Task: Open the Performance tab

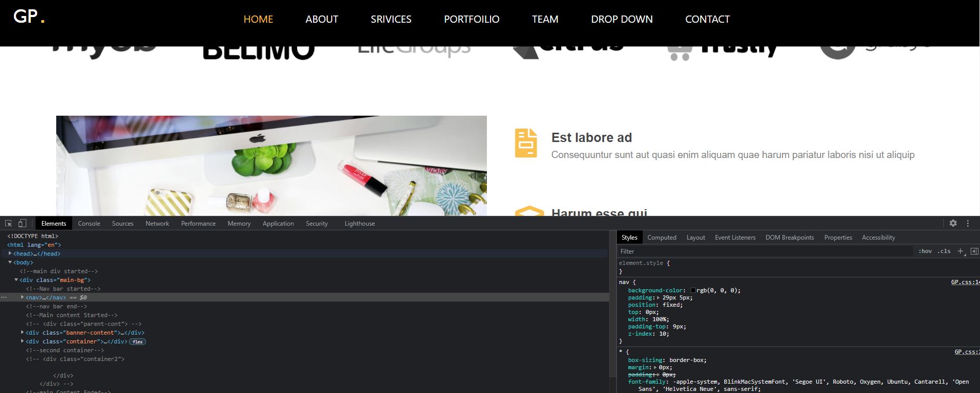Action: (x=198, y=224)
